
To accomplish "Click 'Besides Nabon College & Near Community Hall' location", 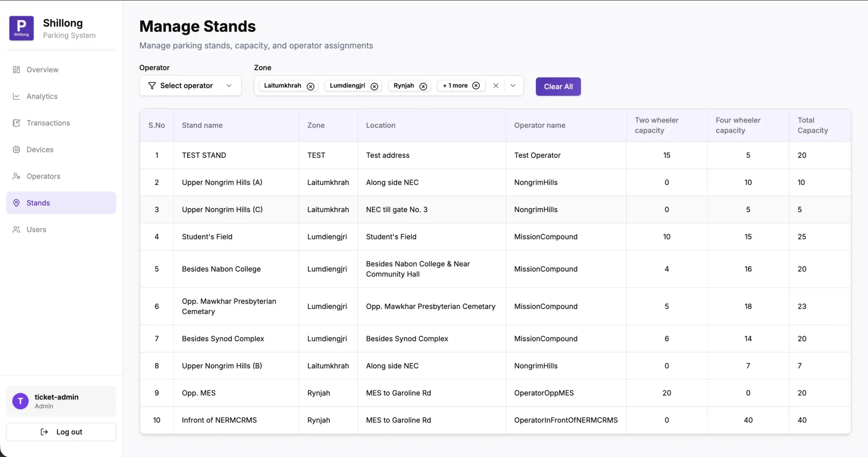I will 418,269.
